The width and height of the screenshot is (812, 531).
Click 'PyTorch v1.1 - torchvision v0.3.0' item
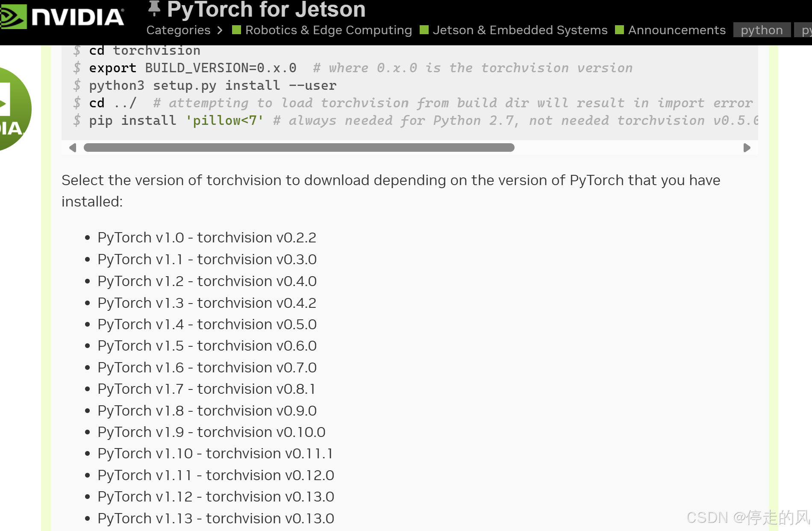click(x=207, y=259)
